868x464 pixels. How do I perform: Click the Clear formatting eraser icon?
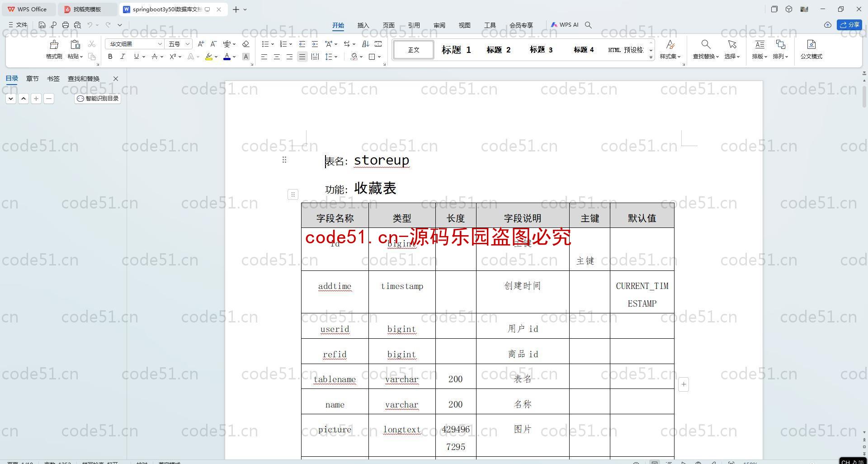(x=246, y=44)
